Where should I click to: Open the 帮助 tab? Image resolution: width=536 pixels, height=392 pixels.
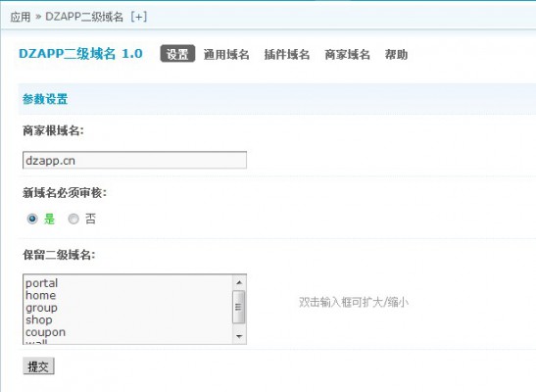coord(396,54)
